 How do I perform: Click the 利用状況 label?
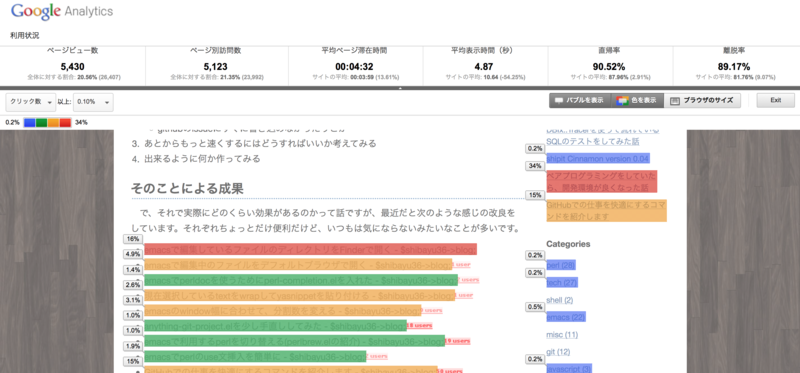[x=24, y=36]
